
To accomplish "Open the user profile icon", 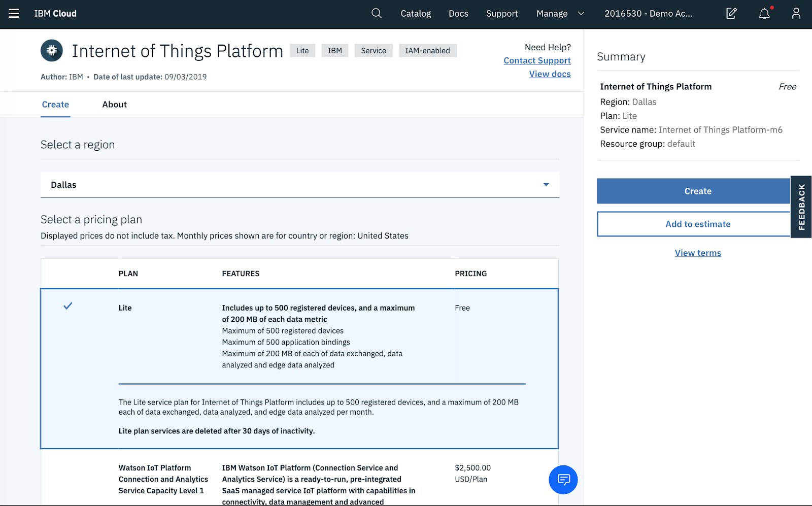I will pos(796,14).
